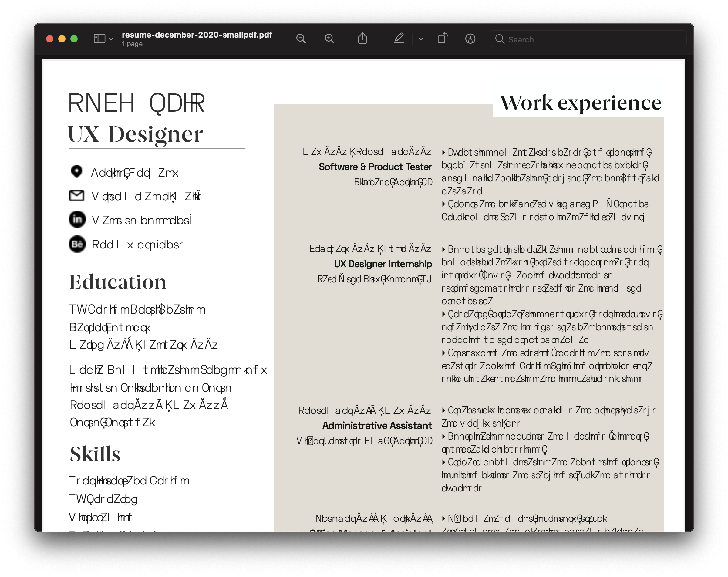Viewport: 728px width, 577px height.
Task: Click the 'UX Designer' heading
Action: point(135,135)
